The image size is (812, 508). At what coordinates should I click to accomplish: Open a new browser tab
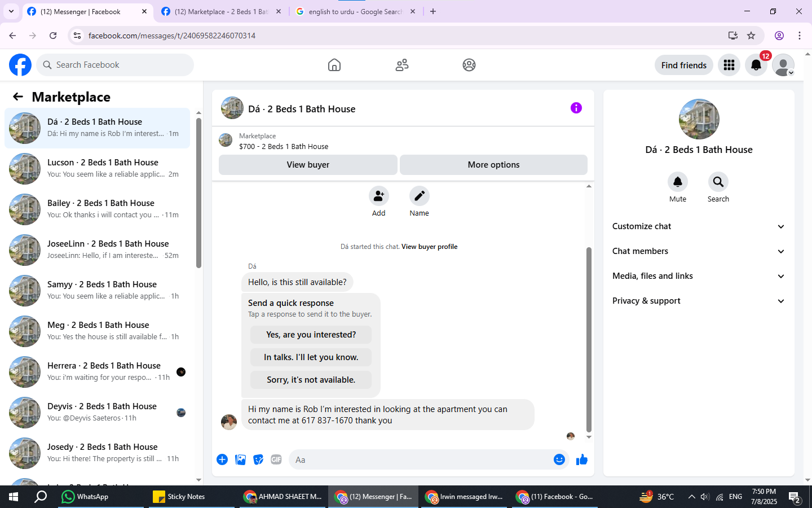pyautogui.click(x=433, y=11)
